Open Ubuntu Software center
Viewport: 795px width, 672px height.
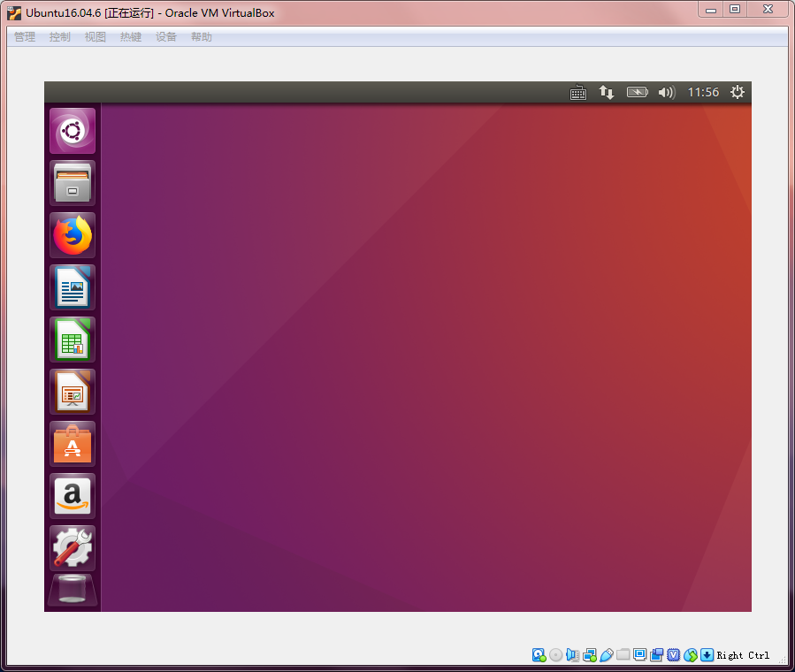click(73, 444)
